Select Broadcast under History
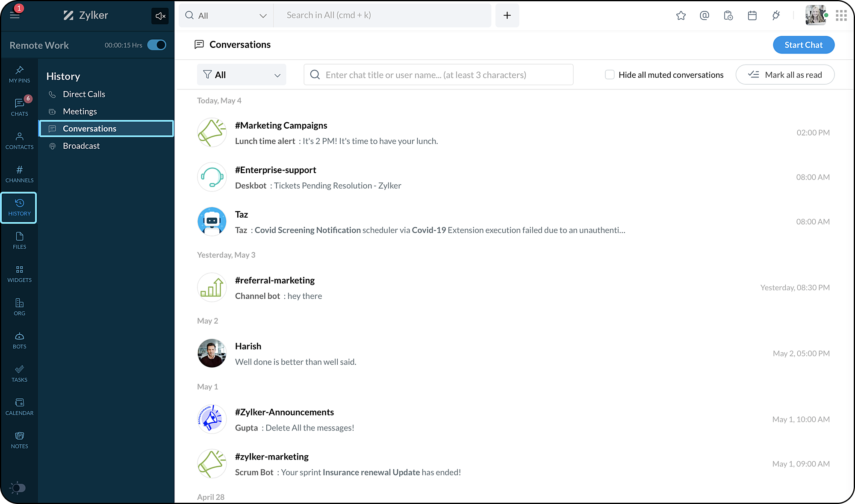Image resolution: width=855 pixels, height=504 pixels. pos(81,146)
